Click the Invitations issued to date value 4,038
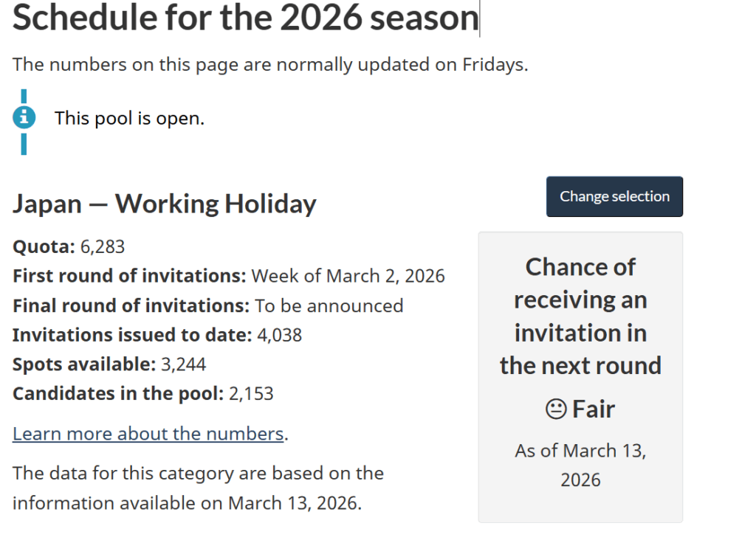The image size is (756, 540). (279, 335)
